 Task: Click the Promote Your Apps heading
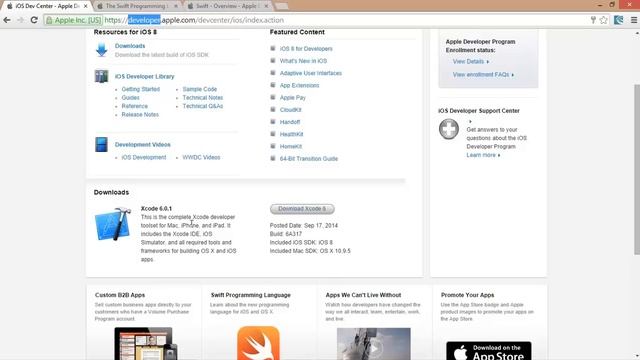(x=467, y=295)
